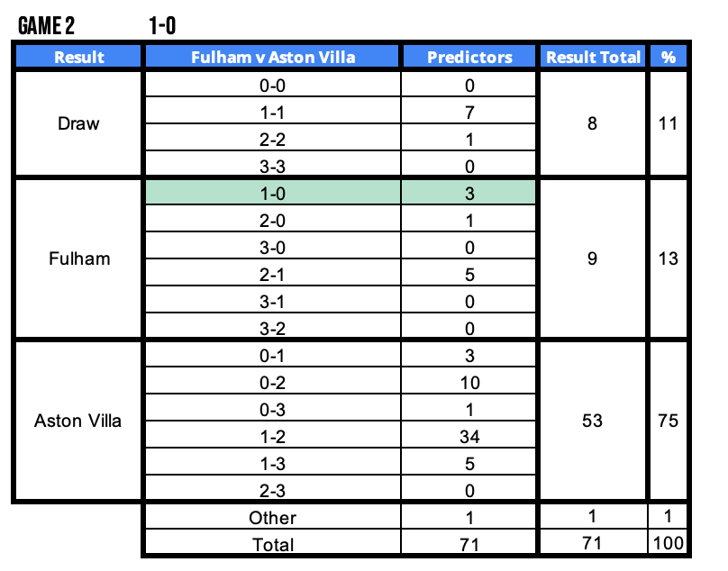This screenshot has height=571, width=728.
Task: Select the 0-2 score cell
Action: point(272,383)
